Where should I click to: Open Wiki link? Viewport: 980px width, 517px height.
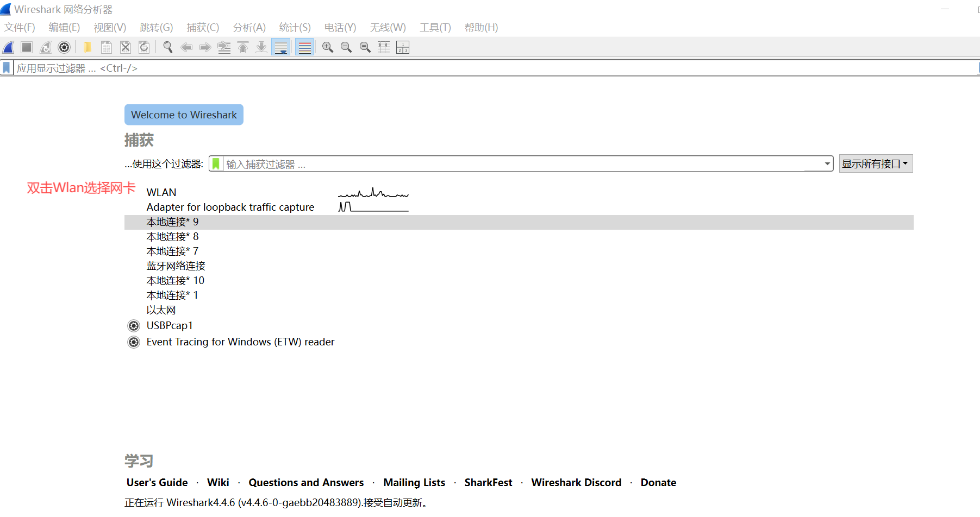[x=218, y=482]
